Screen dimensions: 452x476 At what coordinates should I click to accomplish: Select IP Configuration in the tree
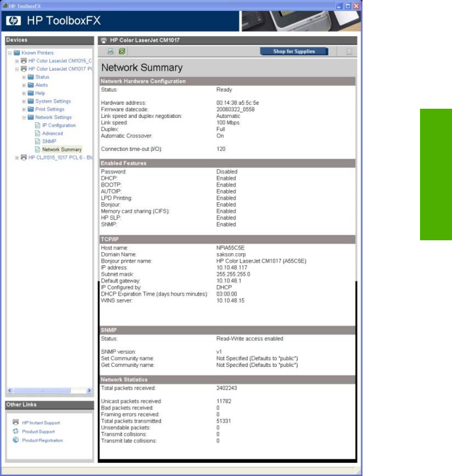coord(59,125)
